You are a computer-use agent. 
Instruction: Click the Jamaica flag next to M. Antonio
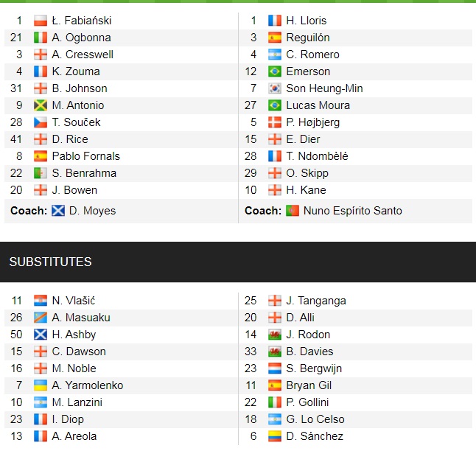(x=41, y=105)
